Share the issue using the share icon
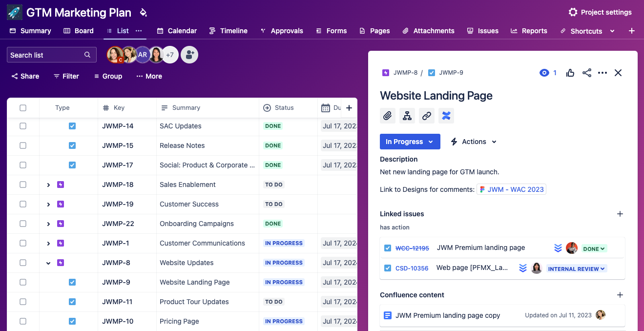644x331 pixels. click(586, 72)
